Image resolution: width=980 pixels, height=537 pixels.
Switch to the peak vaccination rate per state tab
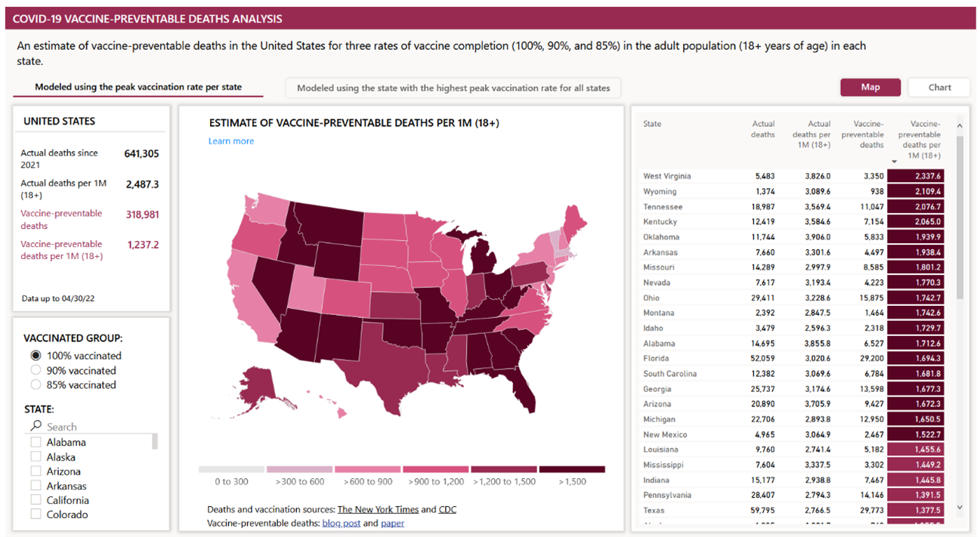(138, 87)
